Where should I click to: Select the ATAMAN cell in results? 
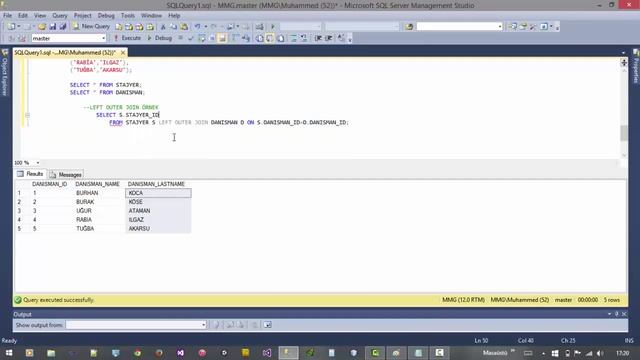[158, 211]
